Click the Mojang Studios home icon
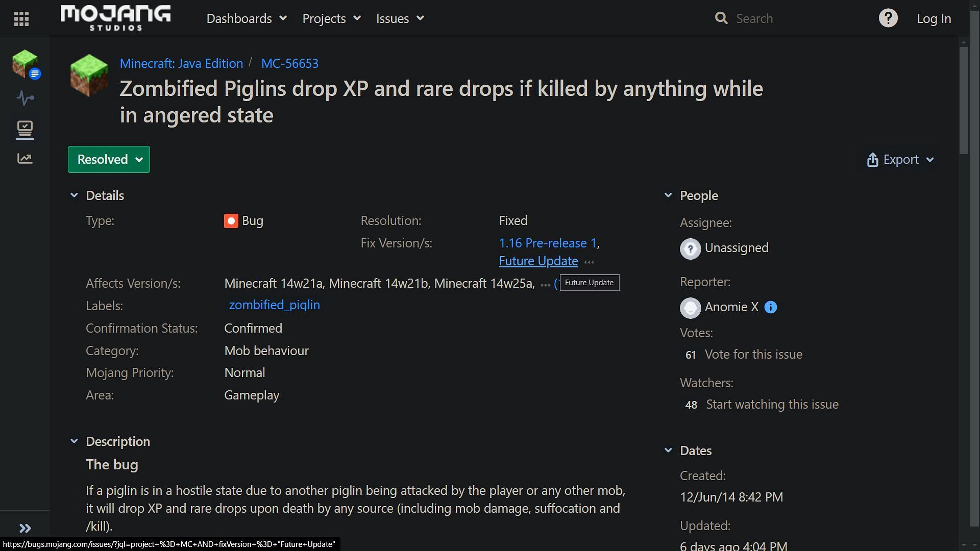This screenshot has width=980, height=551. coord(114,17)
